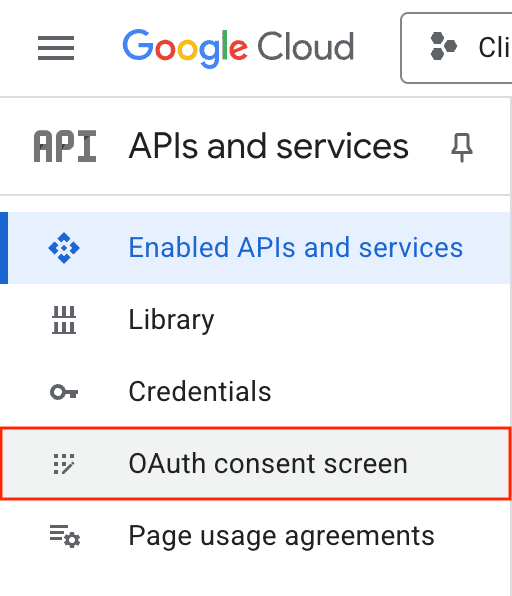Click the Library shelves icon

click(x=64, y=320)
